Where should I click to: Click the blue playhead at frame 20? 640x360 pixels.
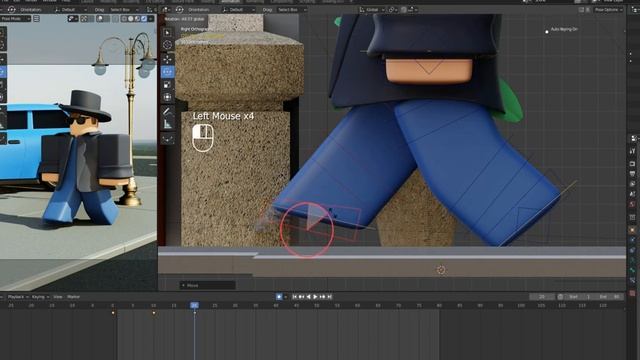click(194, 305)
